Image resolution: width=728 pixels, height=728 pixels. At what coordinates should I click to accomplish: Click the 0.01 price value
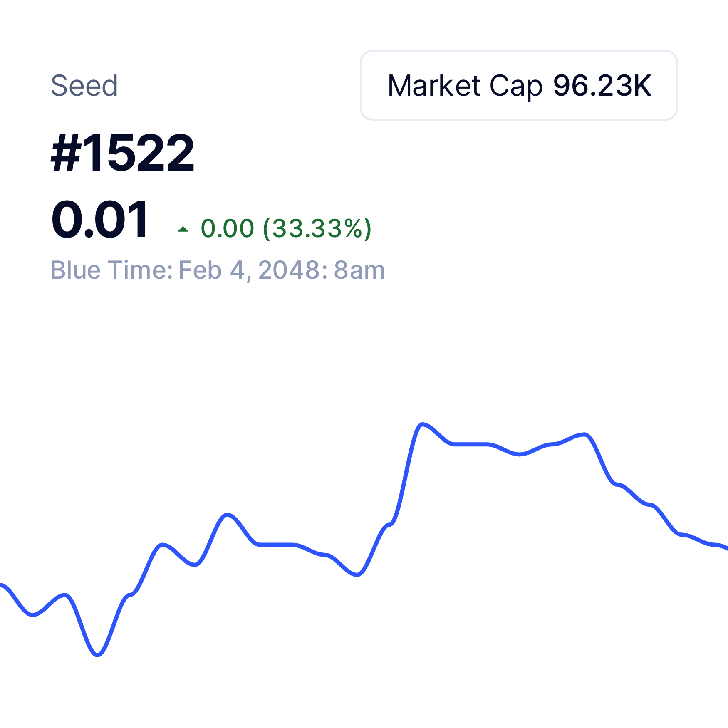pyautogui.click(x=100, y=219)
